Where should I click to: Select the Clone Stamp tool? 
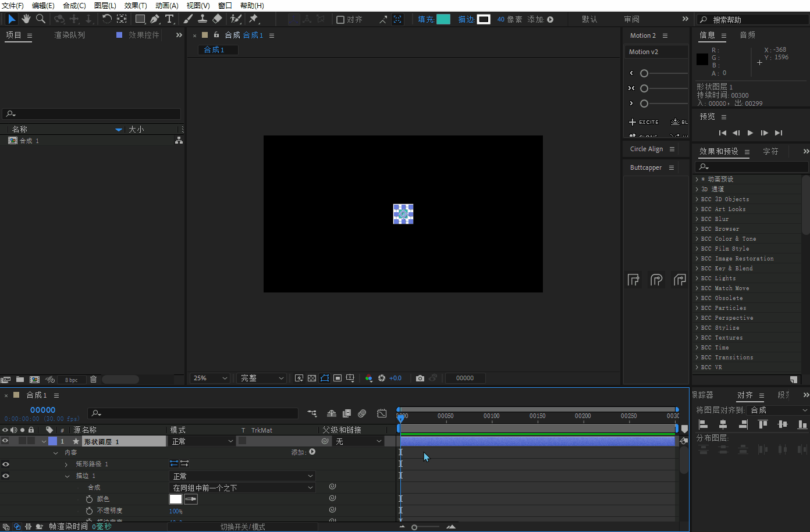[202, 19]
